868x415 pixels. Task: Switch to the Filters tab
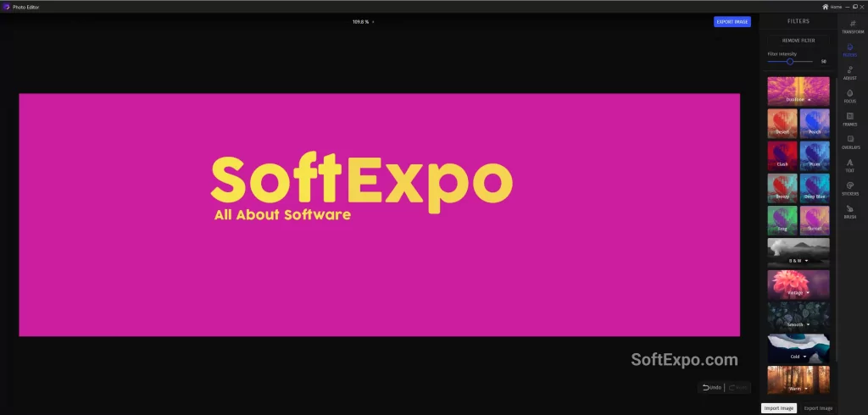coord(849,49)
